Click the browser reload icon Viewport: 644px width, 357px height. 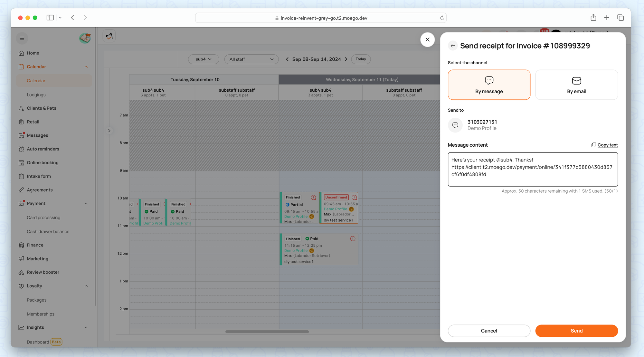442,18
